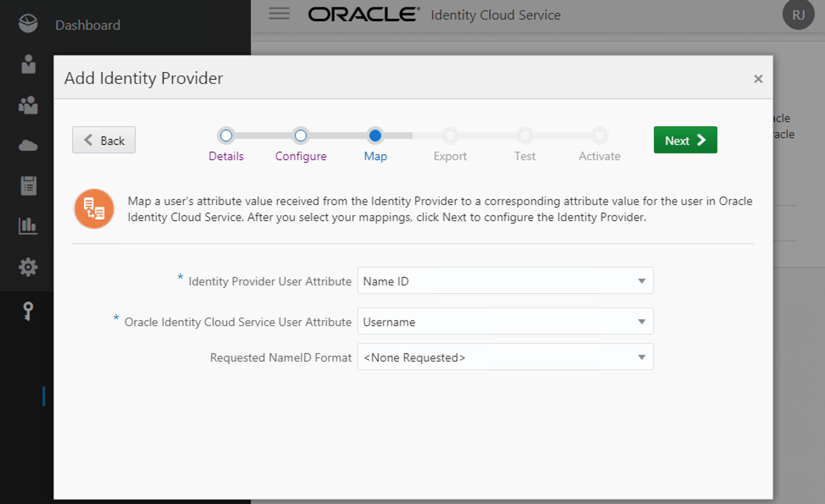Image resolution: width=825 pixels, height=504 pixels.
Task: Open the Users icon in sidebar
Action: (x=28, y=64)
